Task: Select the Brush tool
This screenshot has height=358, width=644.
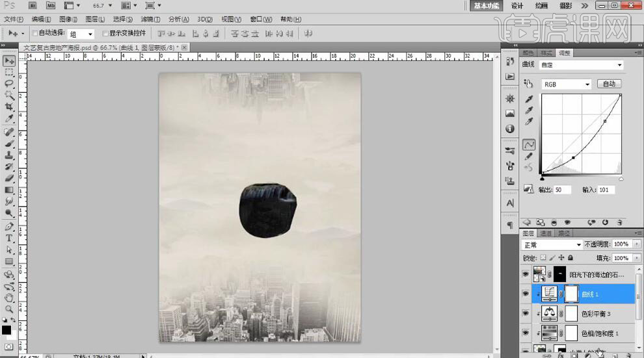Action: [x=9, y=144]
